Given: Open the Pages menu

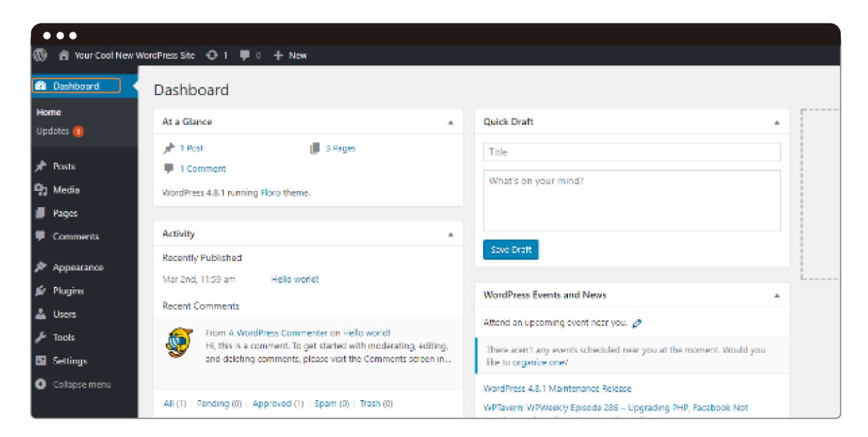Looking at the screenshot, I should click(x=65, y=213).
